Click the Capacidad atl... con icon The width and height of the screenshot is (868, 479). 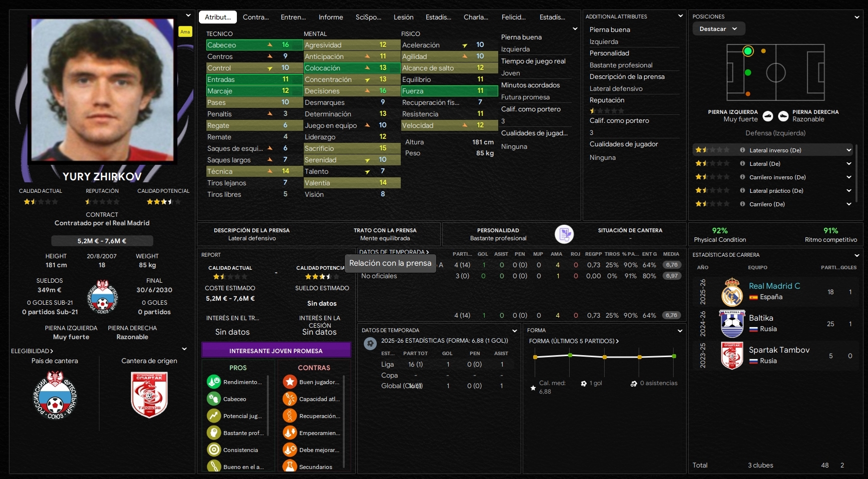pos(290,399)
